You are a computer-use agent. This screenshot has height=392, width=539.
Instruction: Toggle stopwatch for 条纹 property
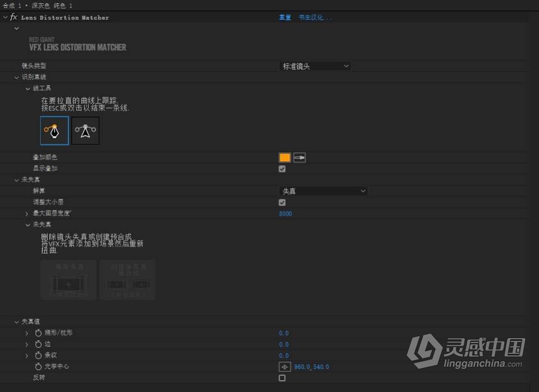click(x=38, y=355)
